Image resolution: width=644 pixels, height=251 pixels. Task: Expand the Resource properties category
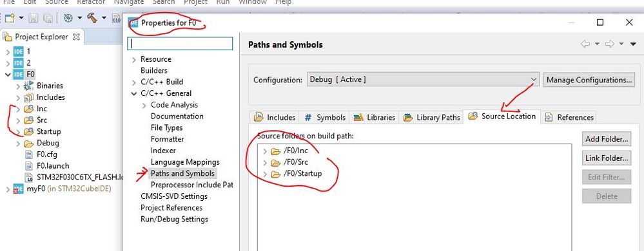coord(134,59)
